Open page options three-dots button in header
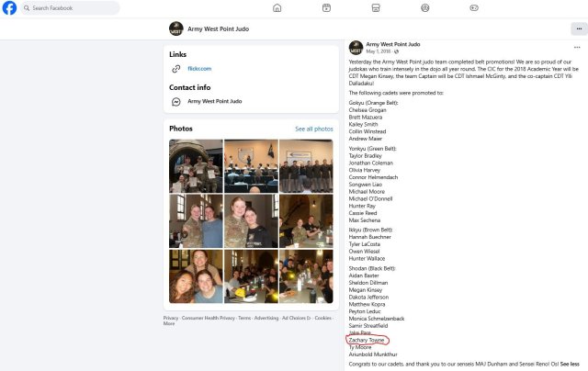Screen dimensions: 588x371 [579, 28]
